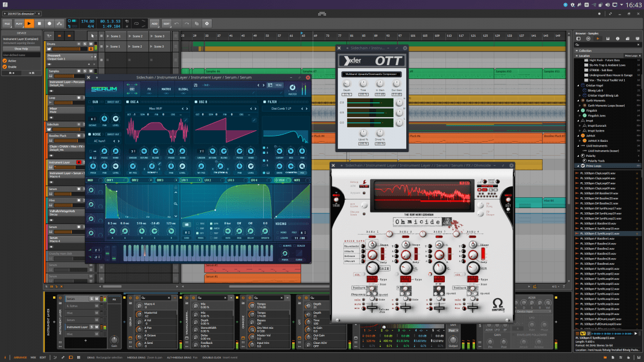
Task: Expand the Cristian Vogel Bitwig Lab folder
Action: pos(580,95)
